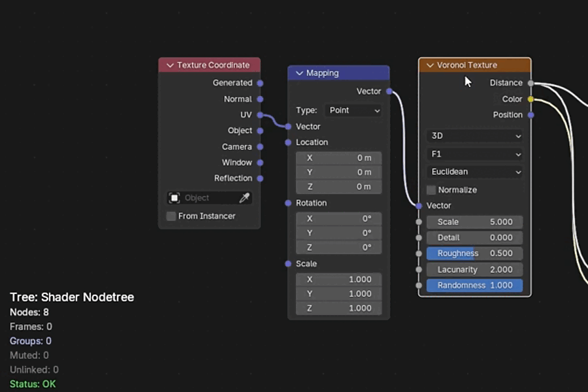Screen dimensions: 588x392
Task: Click the Normal output socket
Action: (x=260, y=99)
